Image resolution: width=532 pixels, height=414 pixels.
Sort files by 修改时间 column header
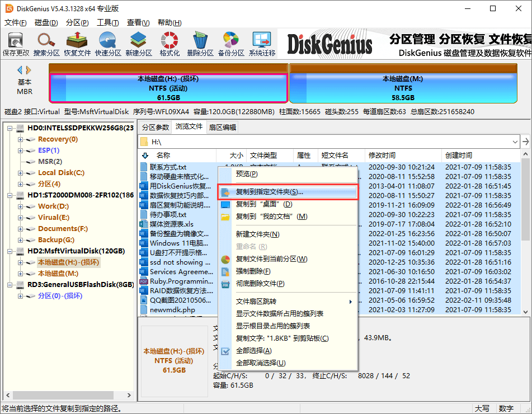(403, 156)
